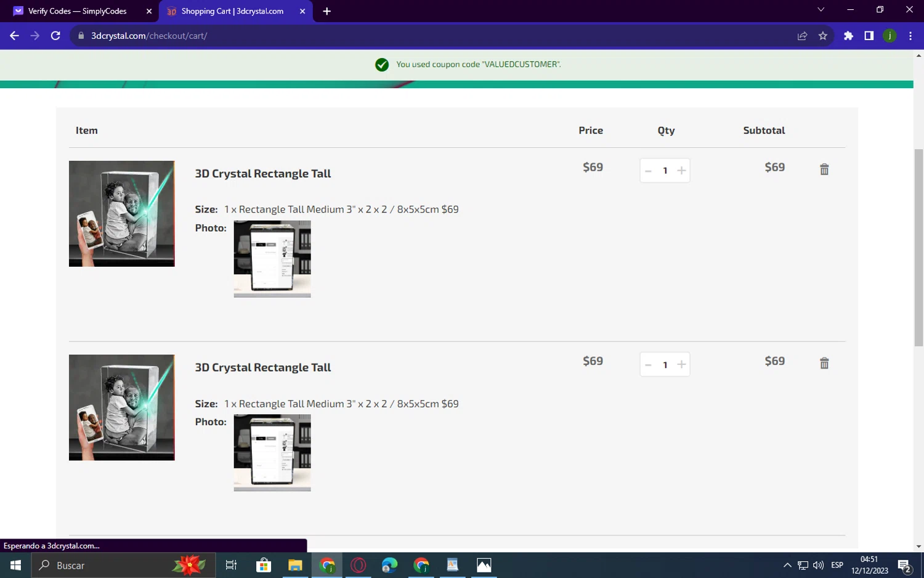Reload the current page
This screenshot has width=924, height=578.
(x=55, y=36)
